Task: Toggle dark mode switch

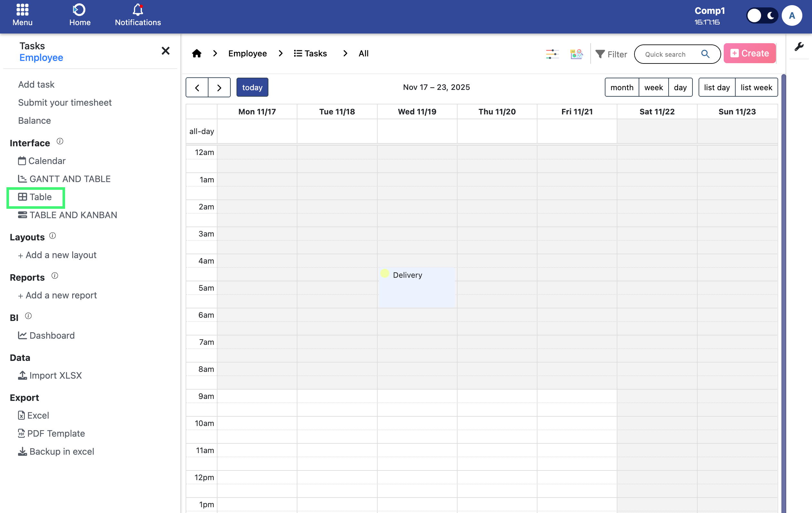Action: (762, 15)
